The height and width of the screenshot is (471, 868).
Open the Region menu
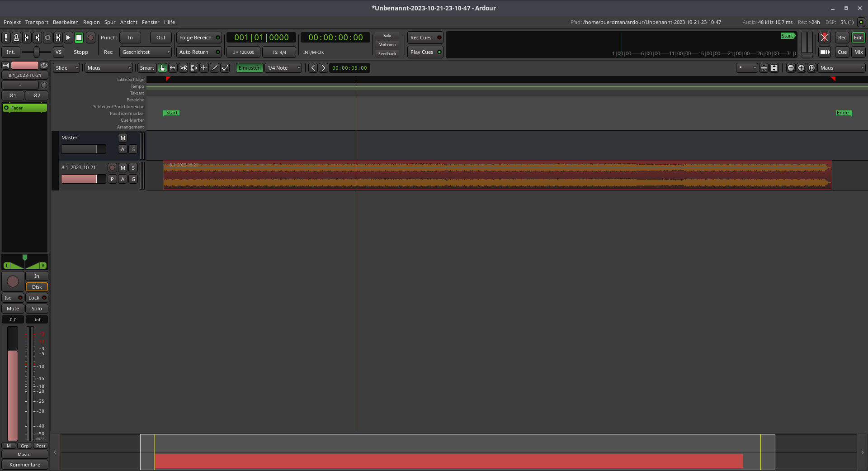pos(91,22)
